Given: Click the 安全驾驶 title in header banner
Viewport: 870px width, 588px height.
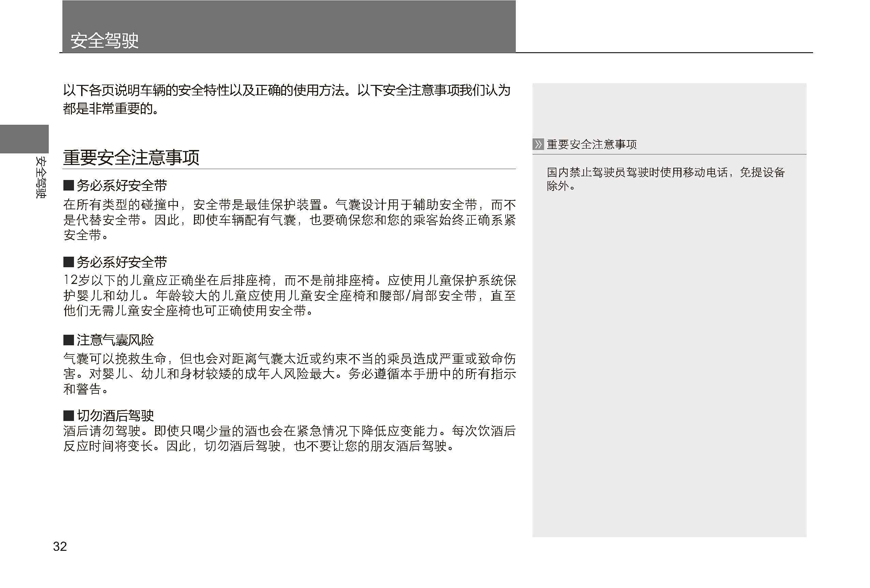Looking at the screenshot, I should (x=104, y=41).
